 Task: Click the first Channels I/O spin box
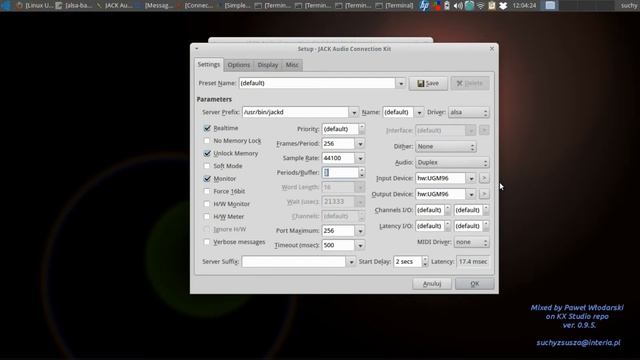(x=433, y=210)
